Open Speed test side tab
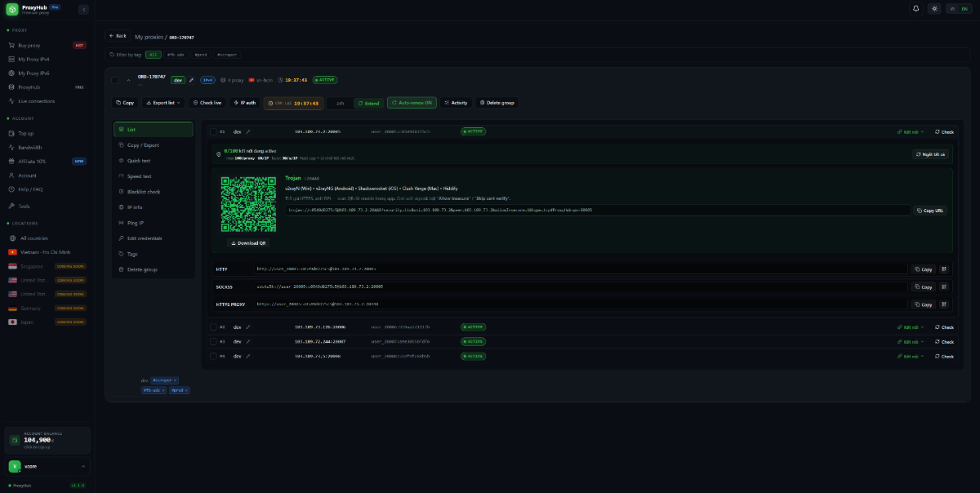This screenshot has height=493, width=980. [x=154, y=176]
